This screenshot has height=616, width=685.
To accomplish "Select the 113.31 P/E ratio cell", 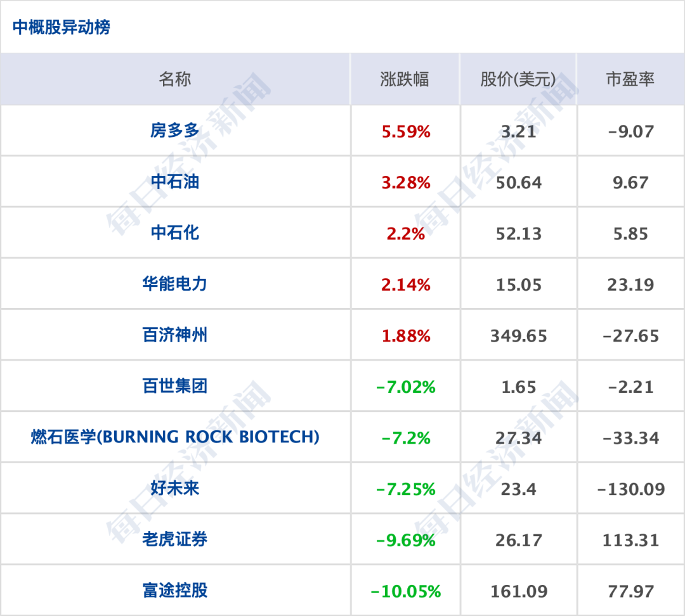I will pyautogui.click(x=630, y=540).
